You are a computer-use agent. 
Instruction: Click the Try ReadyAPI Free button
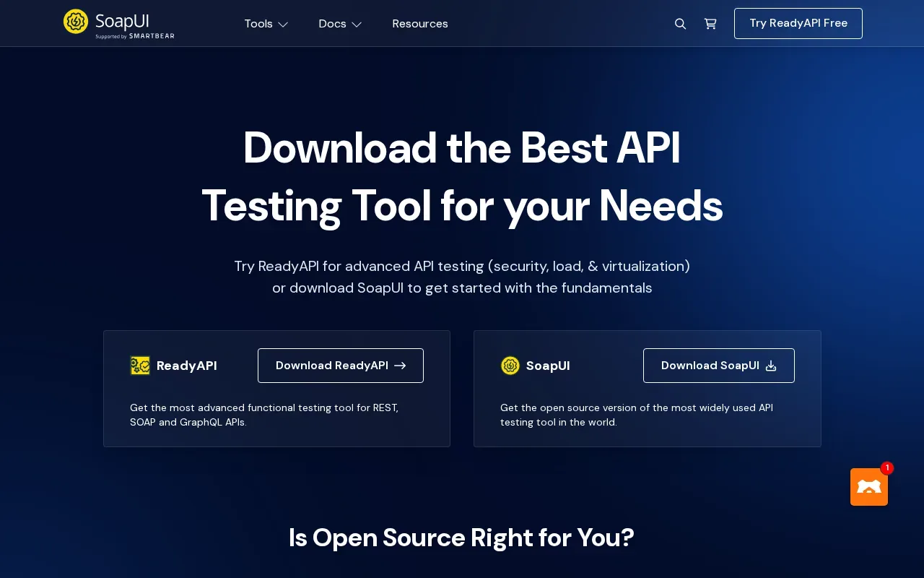(798, 23)
